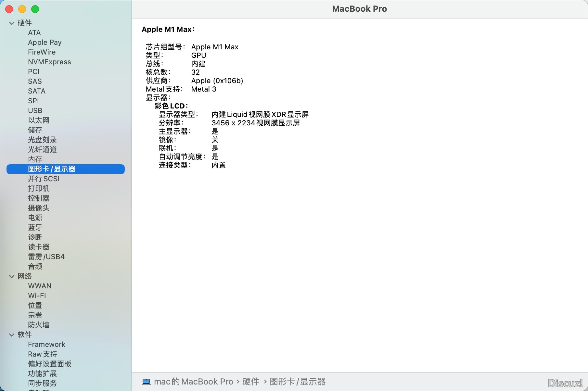Screen dimensions: 588x391
Task: Click the vendor value 'Apple (0x106b)'
Action: click(217, 81)
